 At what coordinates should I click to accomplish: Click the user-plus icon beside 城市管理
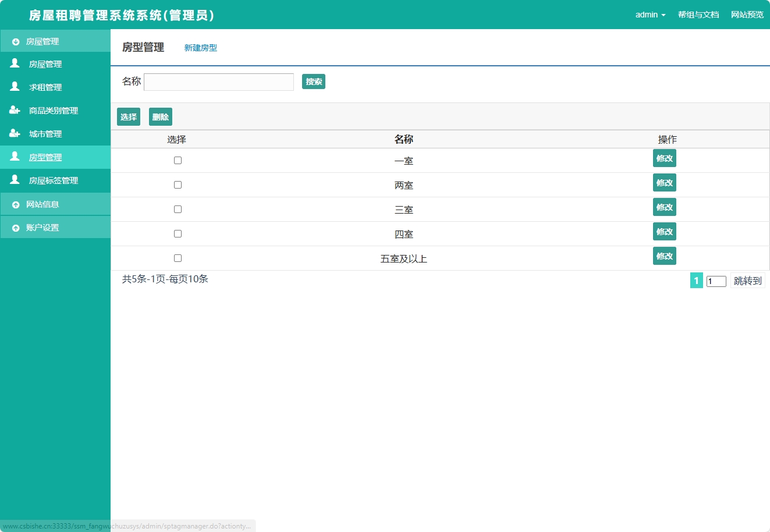[x=14, y=133]
